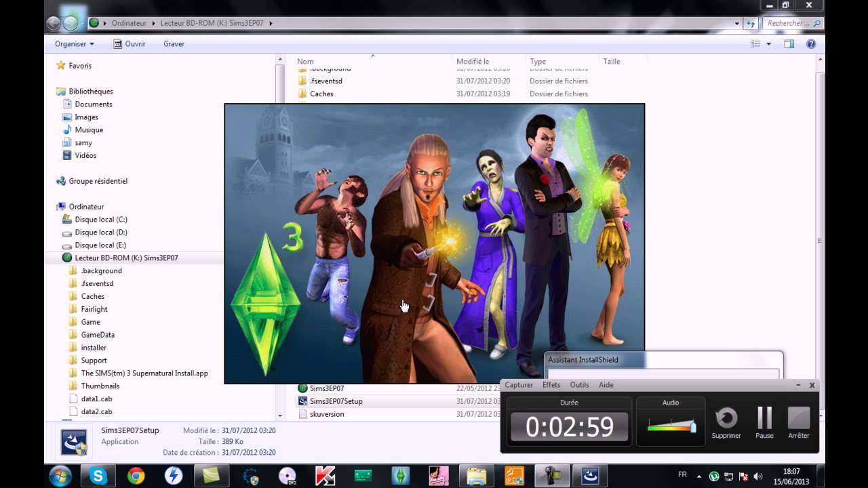Open the Outils menu

coord(579,385)
